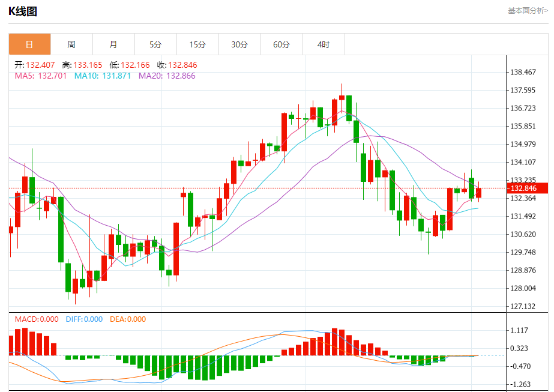The width and height of the screenshot is (554, 392).
Task: Click the DEA value label
Action: (x=128, y=319)
